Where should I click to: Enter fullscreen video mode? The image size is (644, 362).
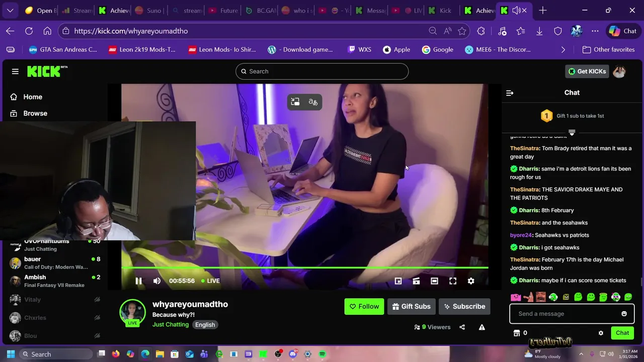(453, 281)
